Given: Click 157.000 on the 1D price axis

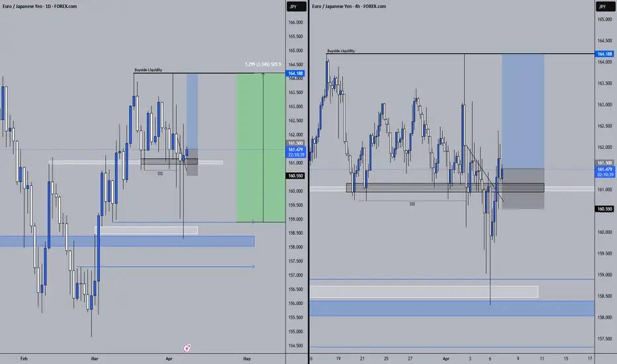Looking at the screenshot, I should pyautogui.click(x=295, y=275).
